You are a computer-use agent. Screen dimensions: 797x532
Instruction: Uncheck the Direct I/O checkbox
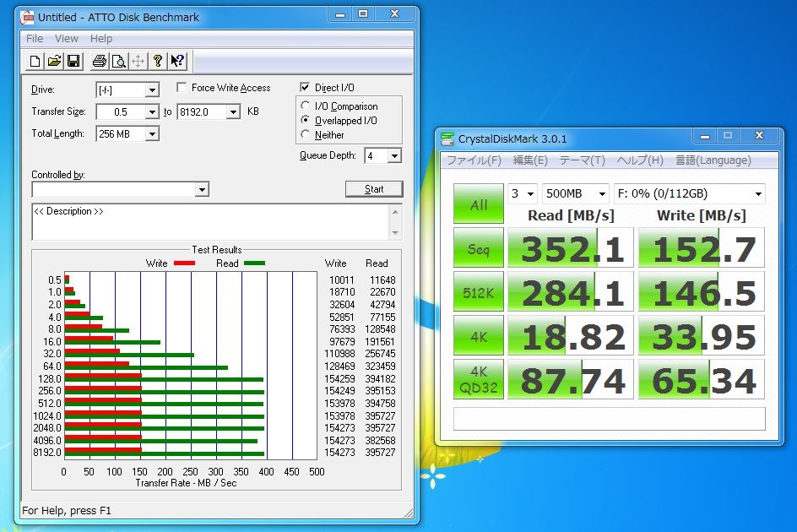point(305,87)
